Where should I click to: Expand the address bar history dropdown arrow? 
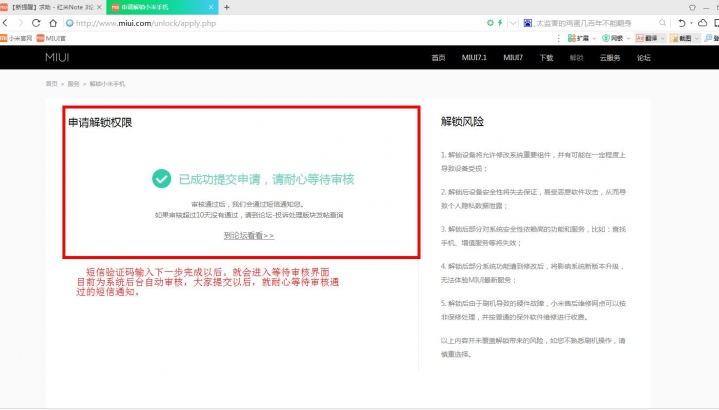tap(513, 23)
